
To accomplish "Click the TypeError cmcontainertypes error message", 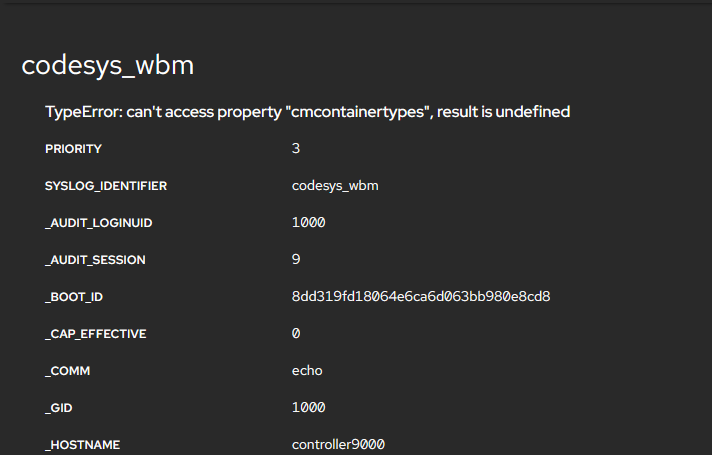I will (307, 112).
